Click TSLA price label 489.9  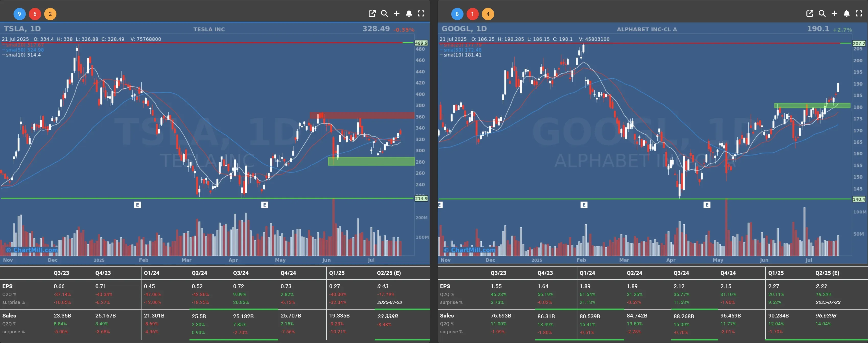(421, 43)
